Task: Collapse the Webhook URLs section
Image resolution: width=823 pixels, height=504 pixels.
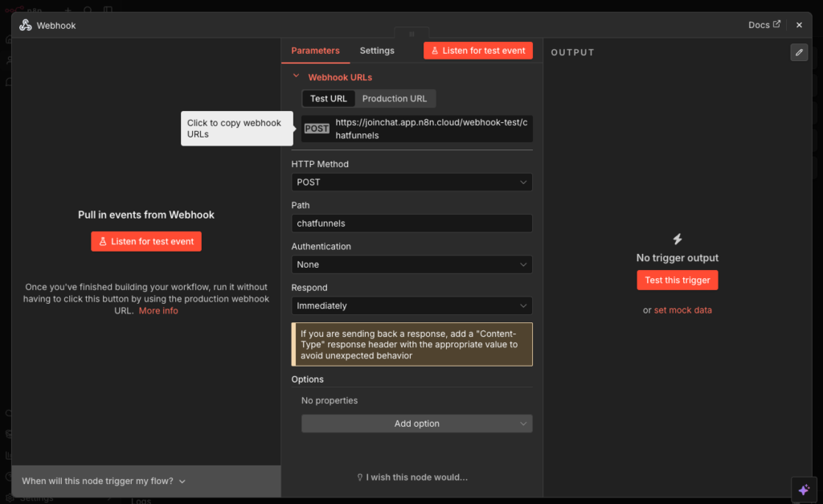Action: point(296,76)
